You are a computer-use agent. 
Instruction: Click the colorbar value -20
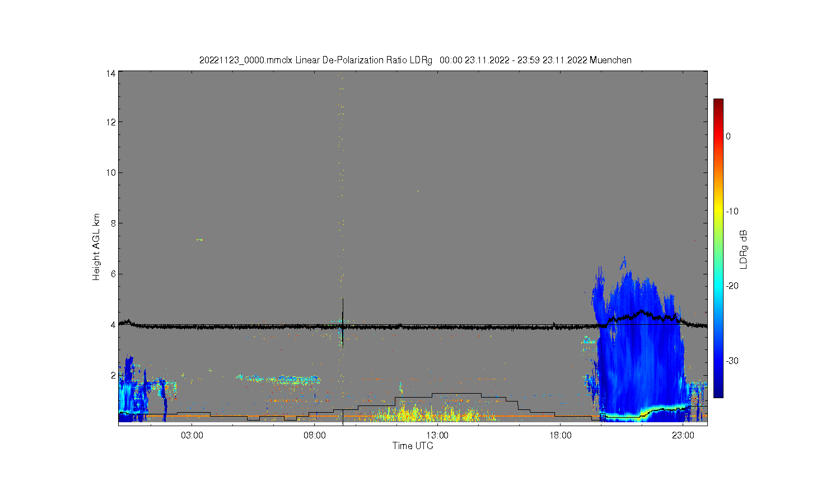(732, 286)
